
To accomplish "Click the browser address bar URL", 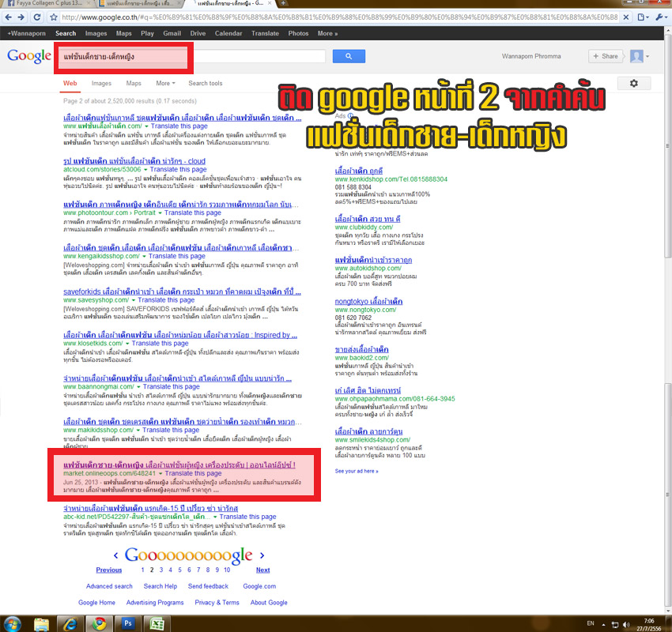I will [338, 17].
